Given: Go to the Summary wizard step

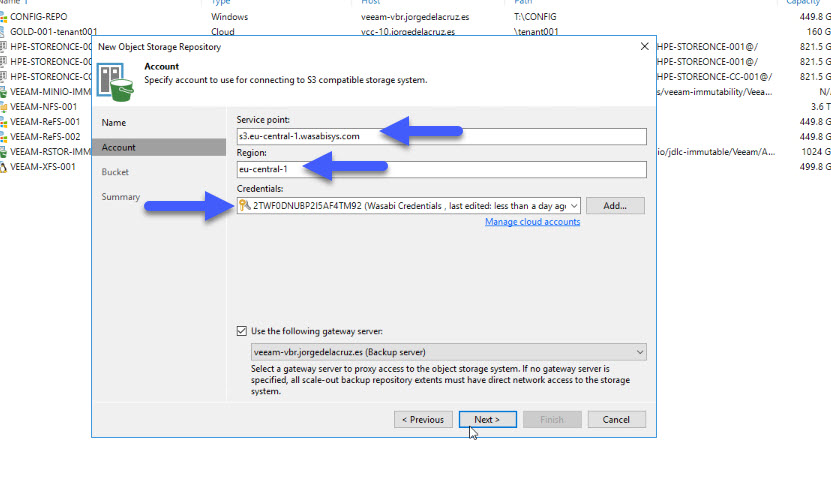Looking at the screenshot, I should (x=121, y=197).
